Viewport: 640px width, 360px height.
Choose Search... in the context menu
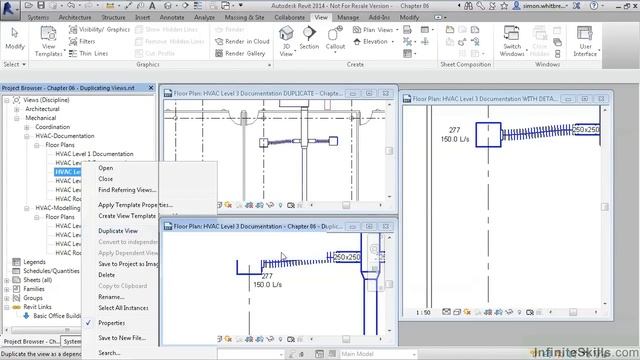tap(109, 353)
